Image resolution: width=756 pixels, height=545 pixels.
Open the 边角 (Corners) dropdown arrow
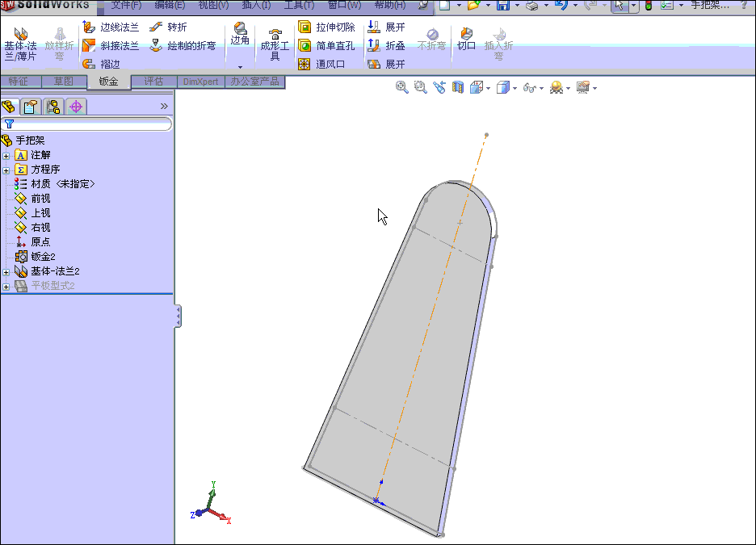click(x=240, y=67)
